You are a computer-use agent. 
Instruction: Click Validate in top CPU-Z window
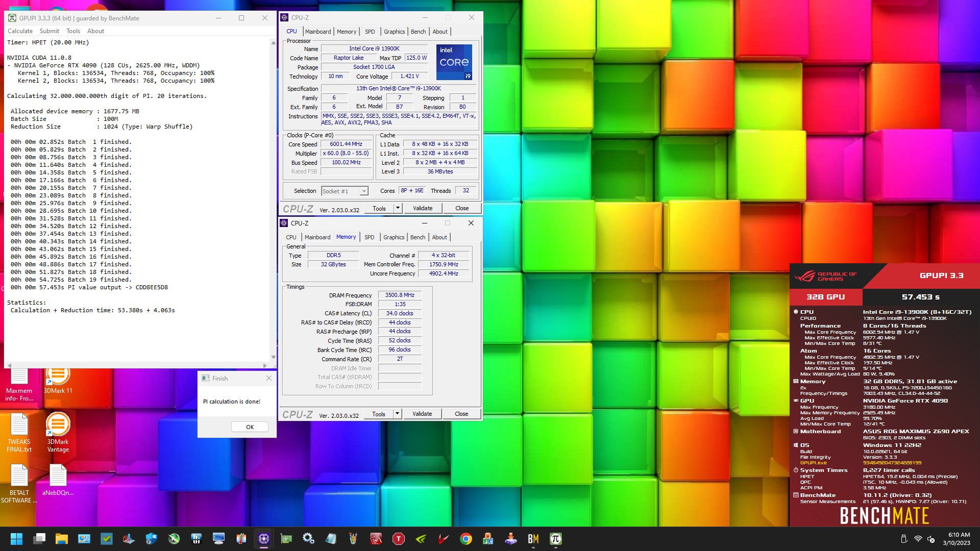(423, 208)
